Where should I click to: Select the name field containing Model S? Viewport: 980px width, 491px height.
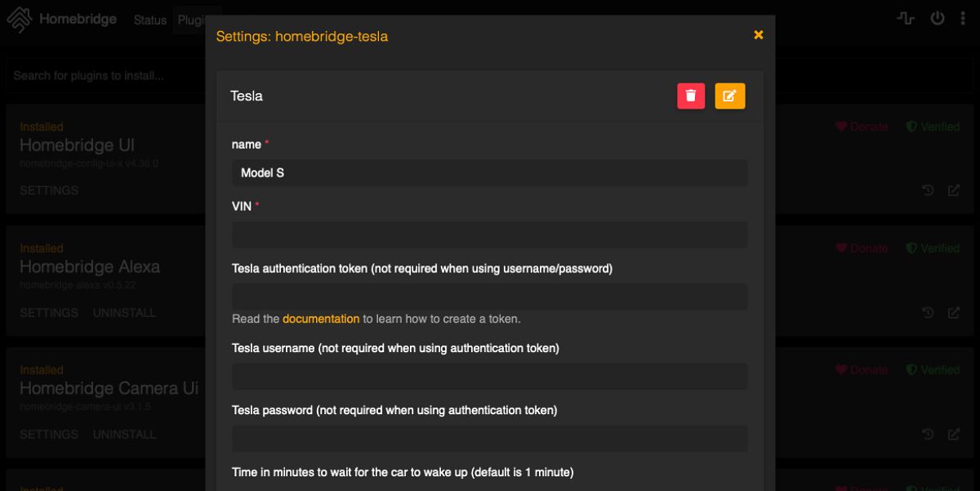[x=488, y=173]
